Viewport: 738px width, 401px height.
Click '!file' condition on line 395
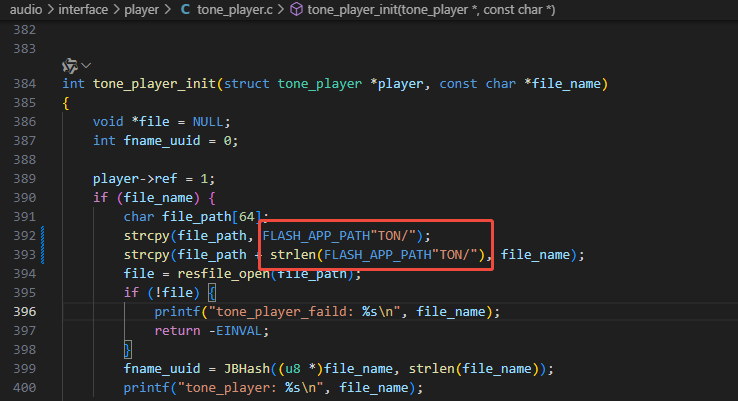(x=174, y=293)
